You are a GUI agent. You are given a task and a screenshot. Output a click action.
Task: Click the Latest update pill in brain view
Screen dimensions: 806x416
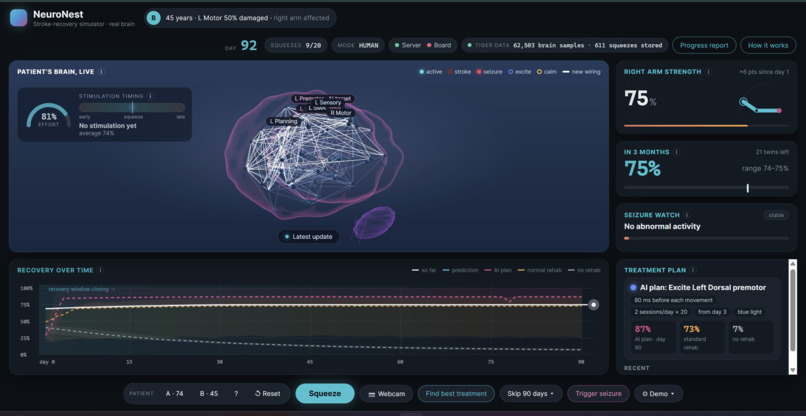click(309, 237)
